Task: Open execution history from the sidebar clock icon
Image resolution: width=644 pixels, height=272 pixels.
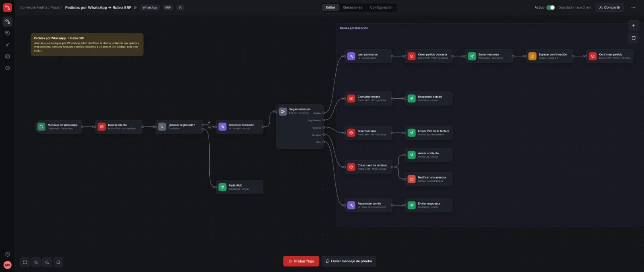Action: (7, 33)
